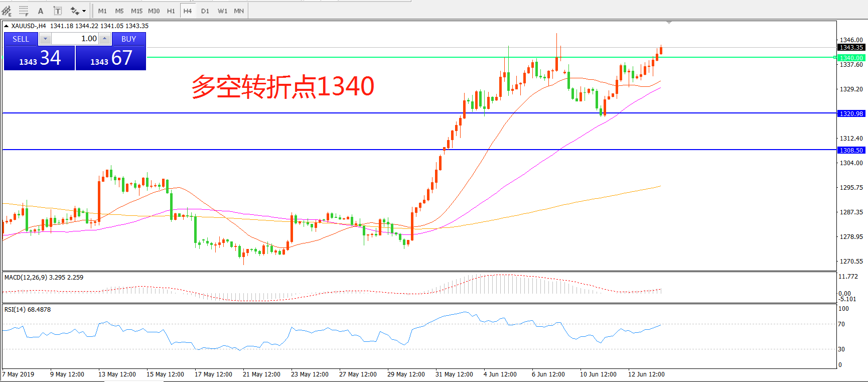Open the arrows tool dropdown arrow

[84, 11]
